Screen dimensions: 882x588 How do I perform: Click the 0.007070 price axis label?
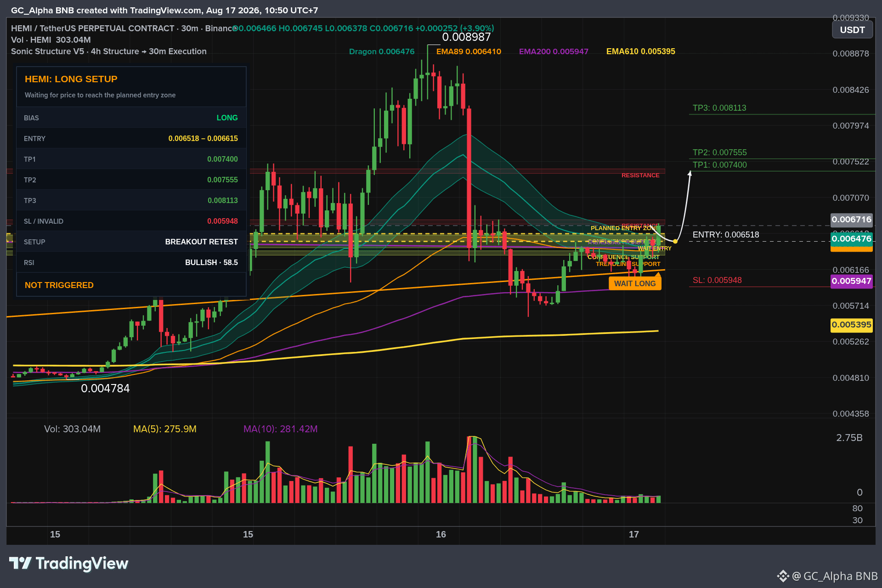[851, 198]
